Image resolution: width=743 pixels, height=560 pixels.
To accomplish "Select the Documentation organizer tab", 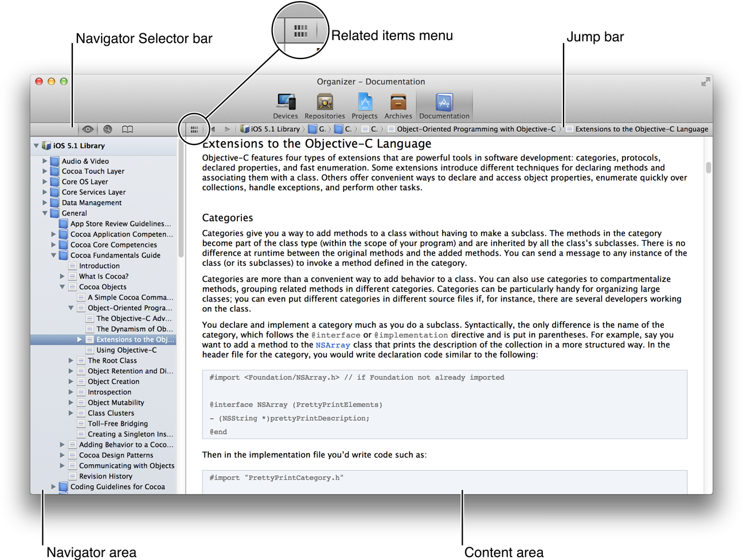I will pos(444,105).
